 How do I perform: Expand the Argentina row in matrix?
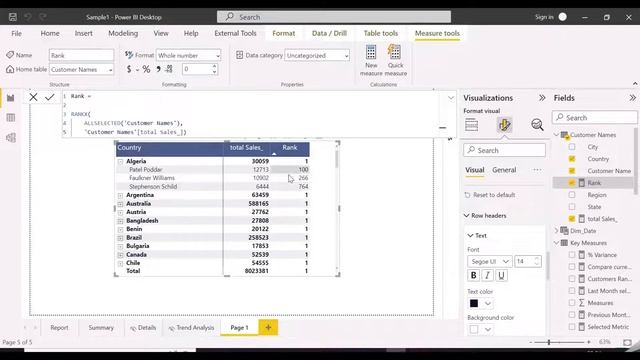click(x=120, y=196)
